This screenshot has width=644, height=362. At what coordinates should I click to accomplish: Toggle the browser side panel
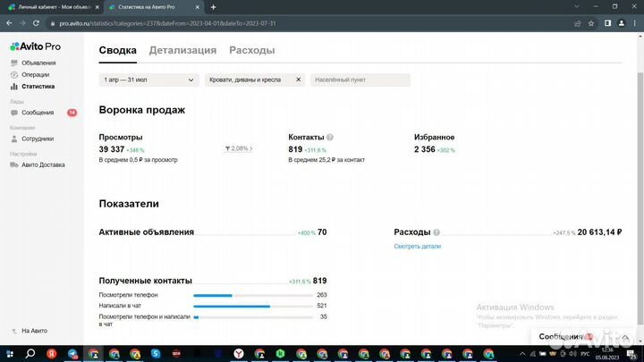[608, 23]
